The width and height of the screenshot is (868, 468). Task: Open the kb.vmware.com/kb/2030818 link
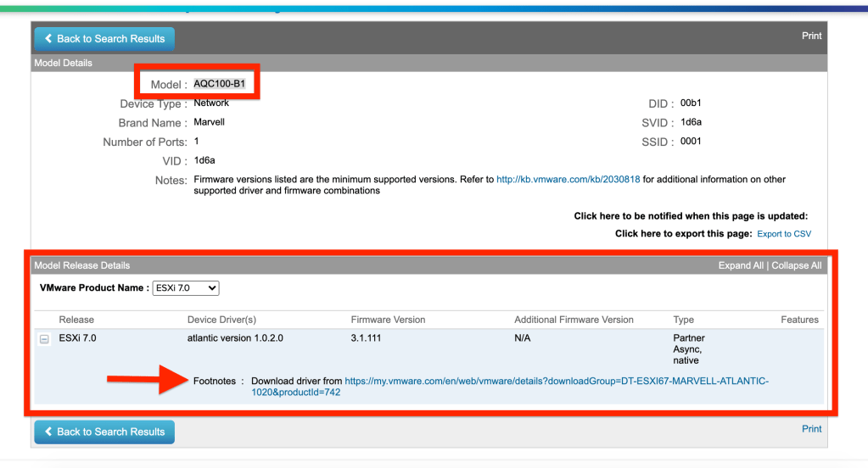(x=568, y=180)
